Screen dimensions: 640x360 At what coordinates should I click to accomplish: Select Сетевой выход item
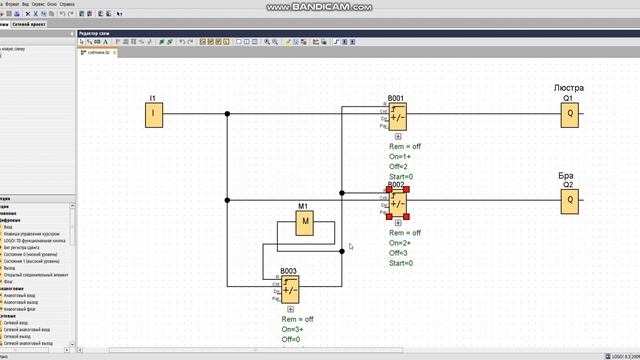point(17,337)
